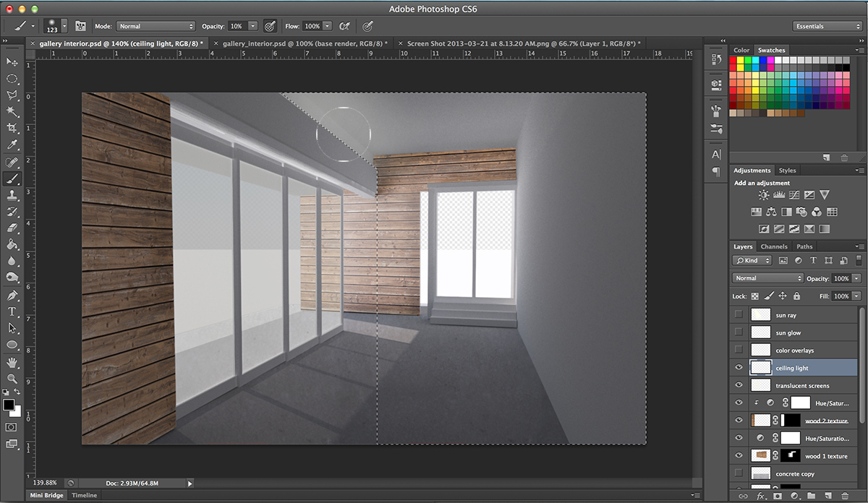Open layer blend mode Normal dropdown

(x=767, y=278)
